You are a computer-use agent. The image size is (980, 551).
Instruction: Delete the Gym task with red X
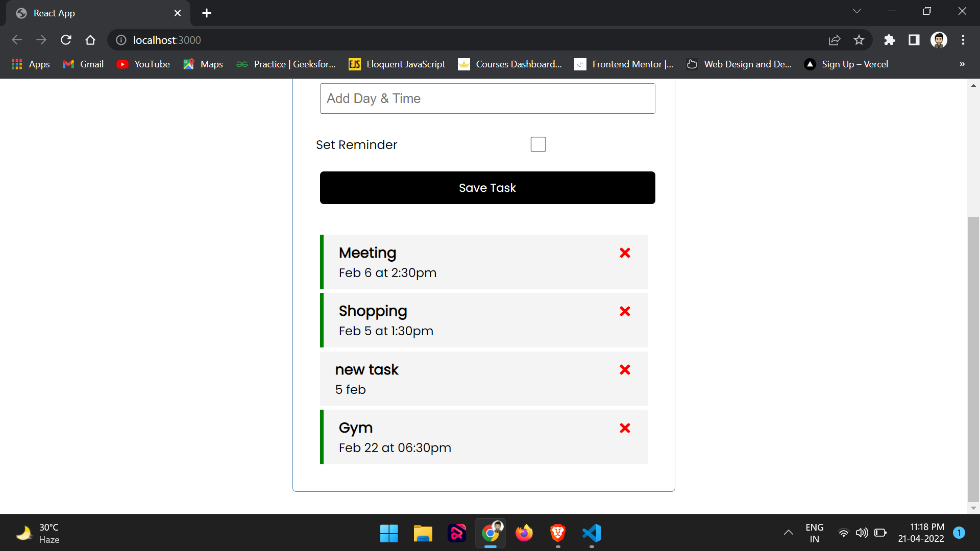[625, 428]
